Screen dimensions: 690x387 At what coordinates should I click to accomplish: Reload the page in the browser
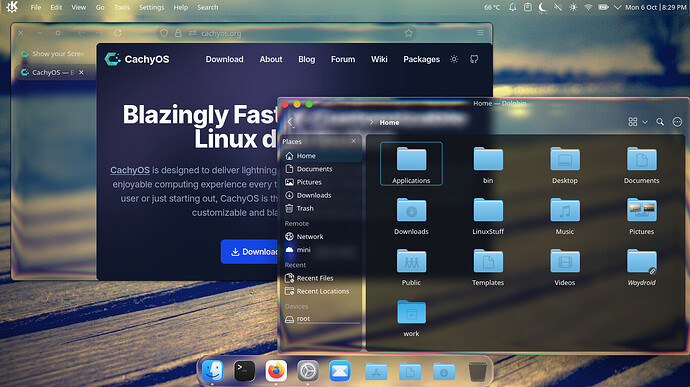coord(117,33)
